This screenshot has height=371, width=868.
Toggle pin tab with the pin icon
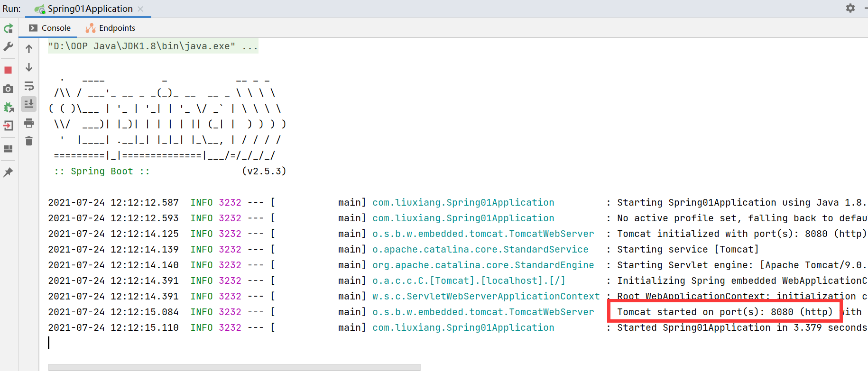[8, 172]
